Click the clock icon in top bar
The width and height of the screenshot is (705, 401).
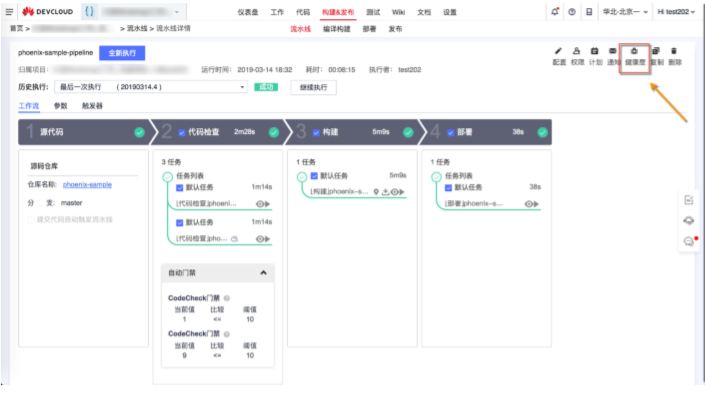(x=572, y=12)
